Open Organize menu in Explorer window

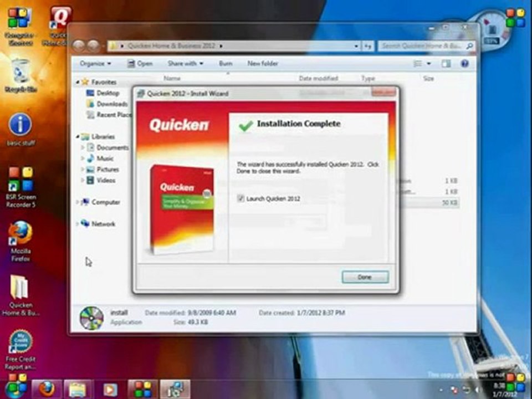coord(95,63)
